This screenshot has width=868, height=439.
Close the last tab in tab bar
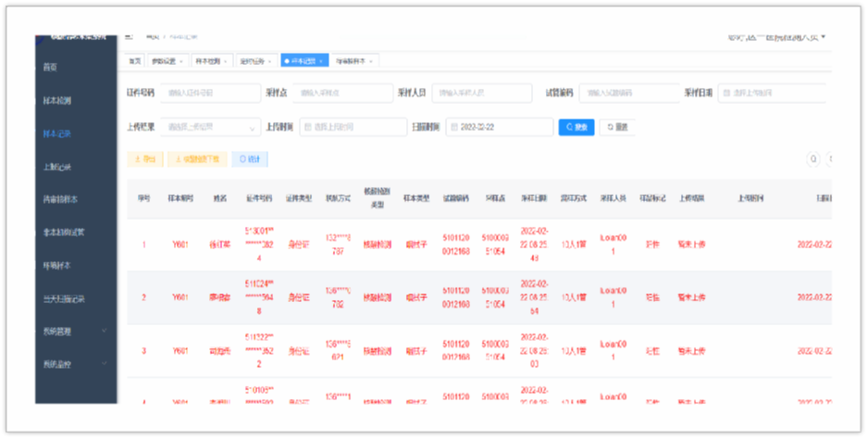coord(372,61)
